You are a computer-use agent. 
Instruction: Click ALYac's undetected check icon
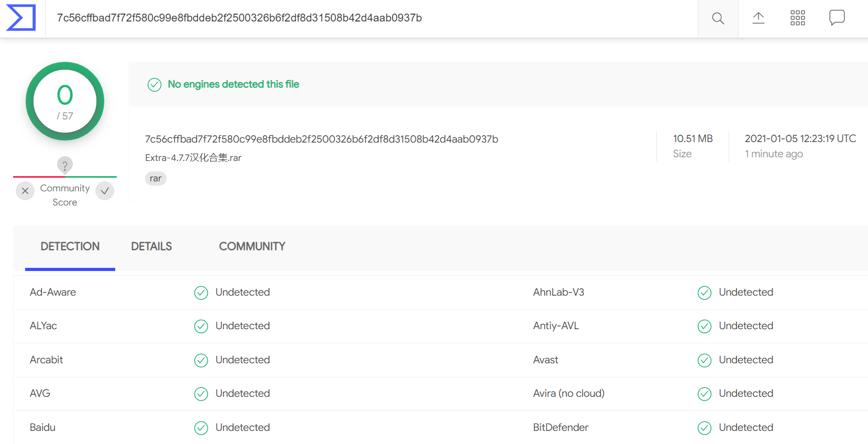[x=201, y=326]
